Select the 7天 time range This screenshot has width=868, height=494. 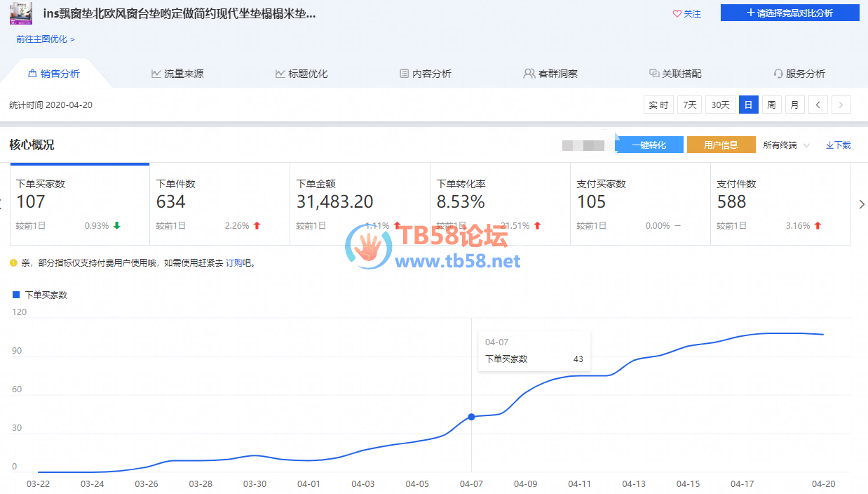pos(689,105)
